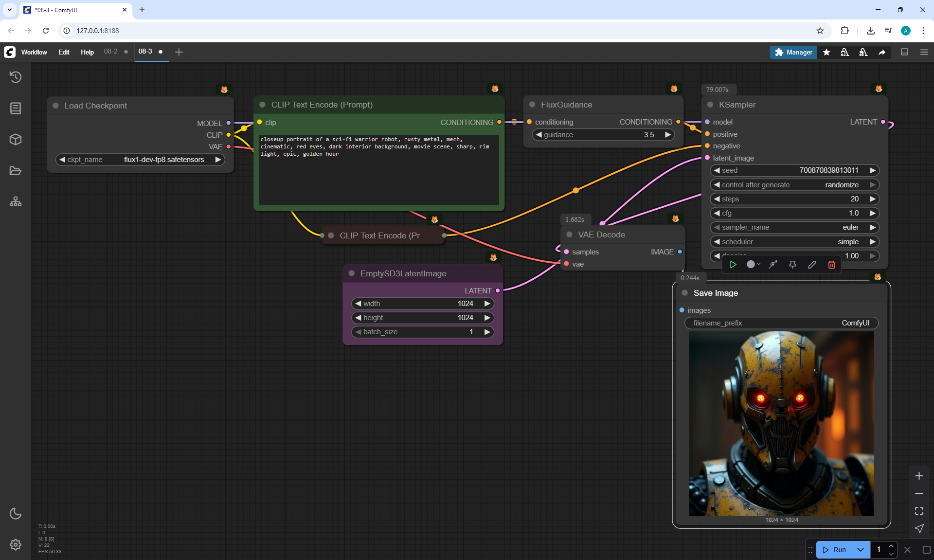This screenshot has width=934, height=560.
Task: Open the model library cube icon
Action: point(16,140)
